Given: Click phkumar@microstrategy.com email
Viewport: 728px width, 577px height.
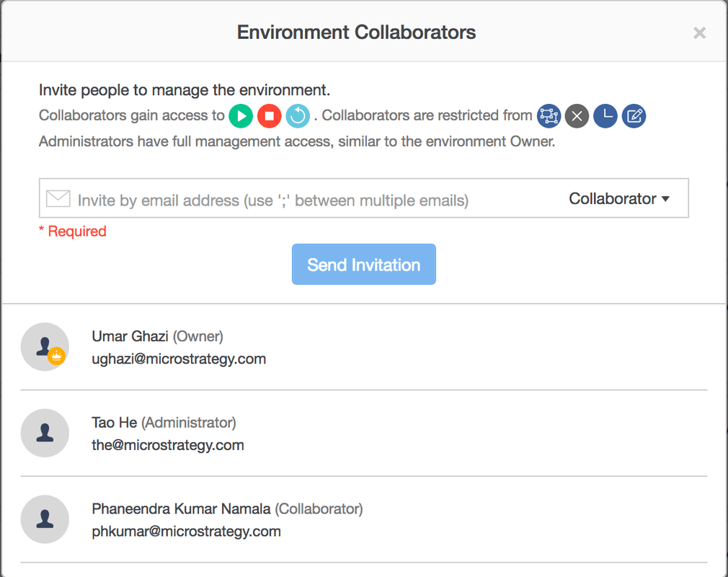Looking at the screenshot, I should (x=186, y=532).
